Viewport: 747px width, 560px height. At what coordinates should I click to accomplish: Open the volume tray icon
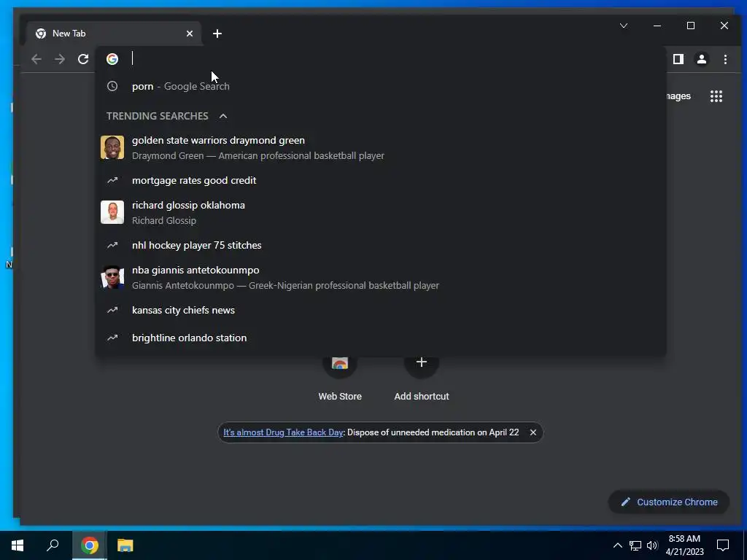click(652, 545)
